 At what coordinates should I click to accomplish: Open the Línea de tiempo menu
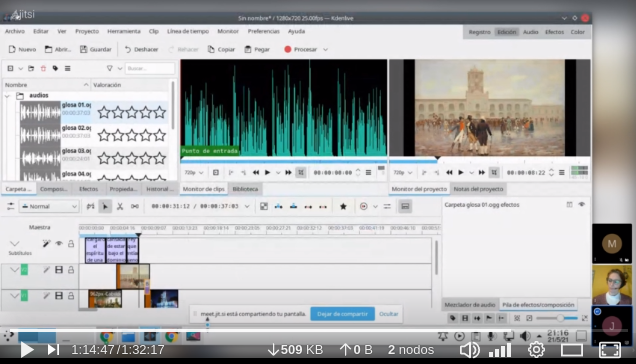188,31
